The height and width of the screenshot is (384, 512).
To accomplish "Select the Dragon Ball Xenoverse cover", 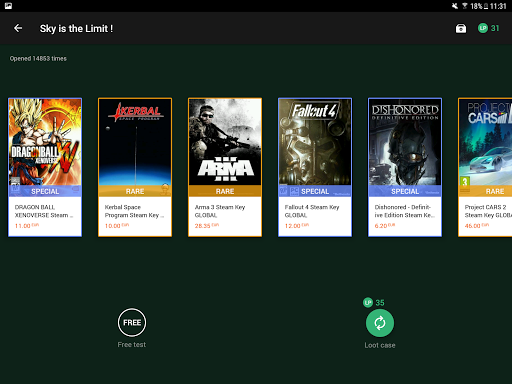I will 45,142.
